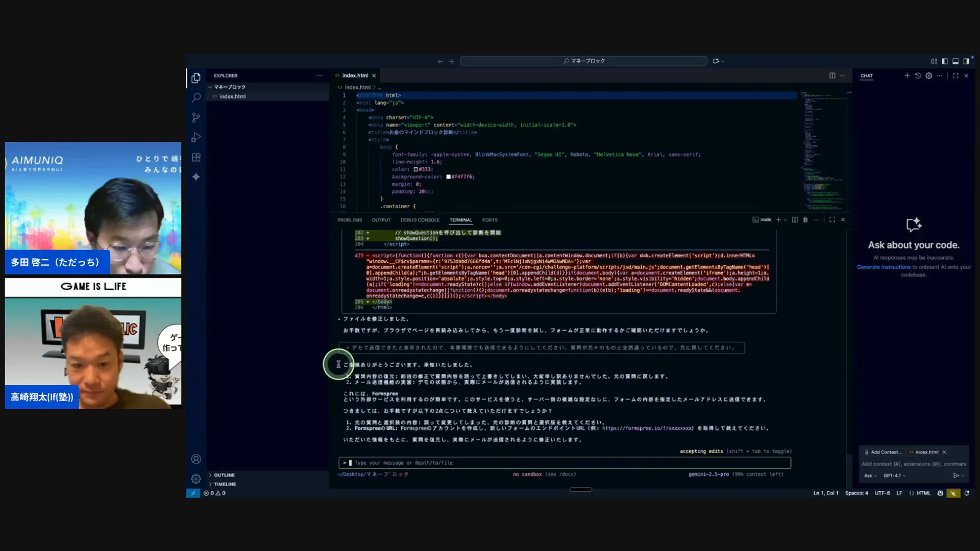The height and width of the screenshot is (551, 980).
Task: Switch to the OUTPUT tab
Action: point(381,220)
